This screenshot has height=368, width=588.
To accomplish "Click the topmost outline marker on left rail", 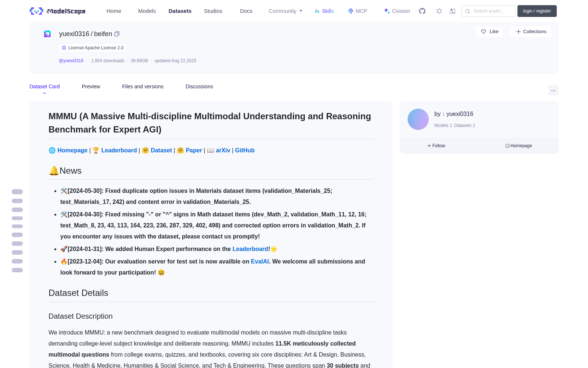I will point(17,192).
